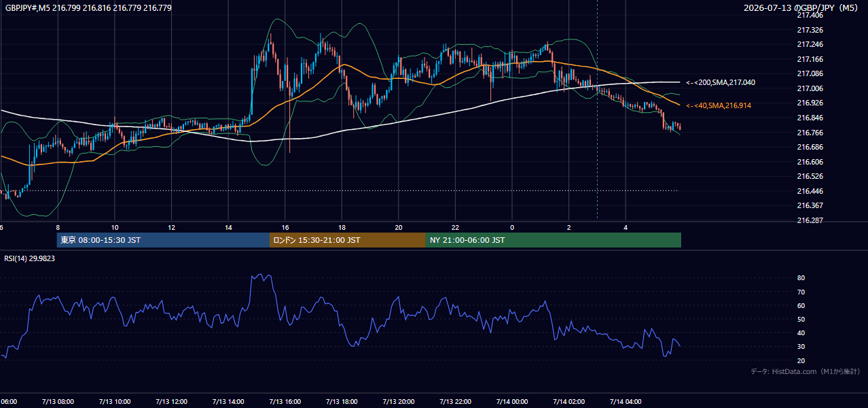Click price axis value 217.326
This screenshot has height=408, width=868.
810,31
